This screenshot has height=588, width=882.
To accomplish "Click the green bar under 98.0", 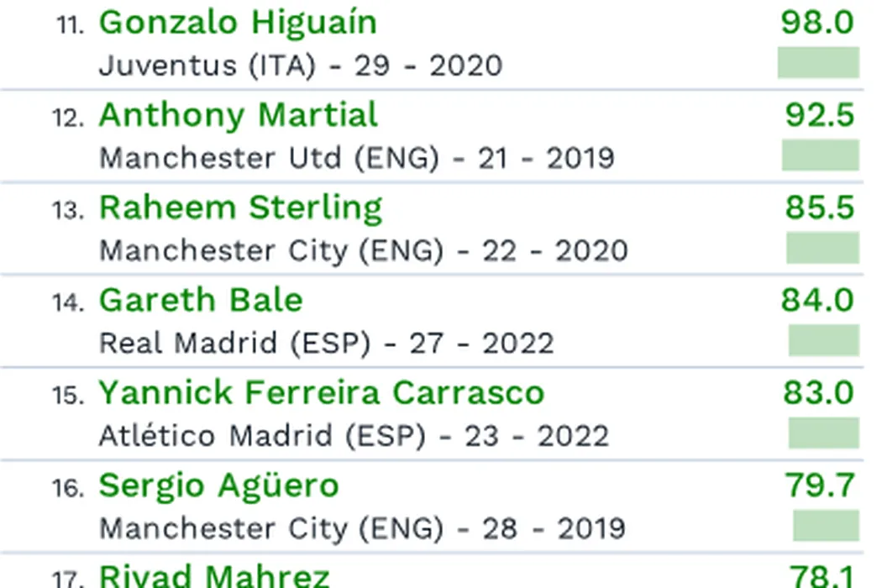I will 818,63.
